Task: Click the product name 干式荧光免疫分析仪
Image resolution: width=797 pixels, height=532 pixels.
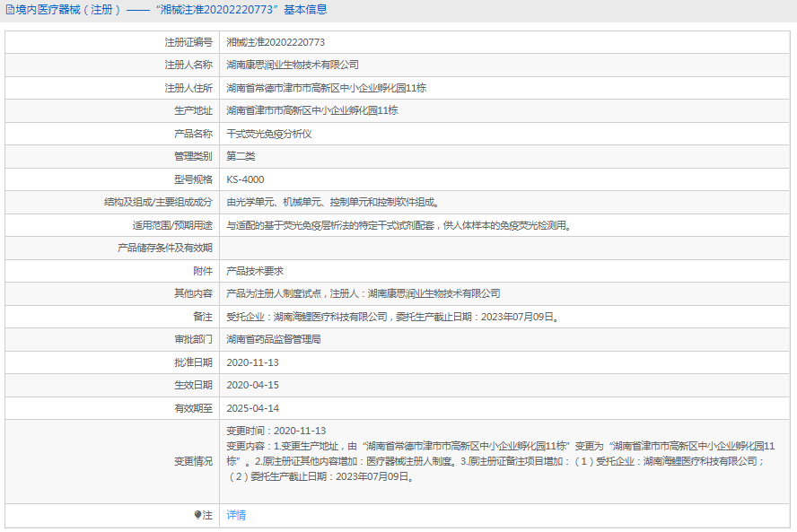Action: (x=269, y=134)
